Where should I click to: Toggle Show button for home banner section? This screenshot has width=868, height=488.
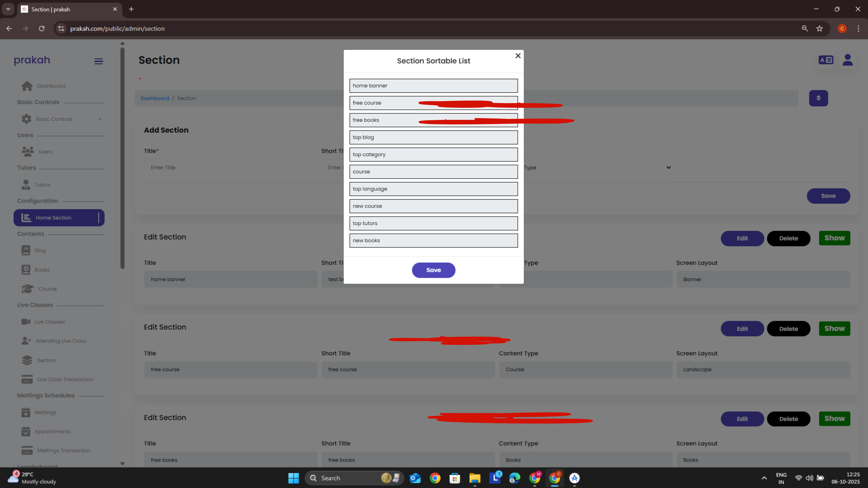[x=834, y=238]
